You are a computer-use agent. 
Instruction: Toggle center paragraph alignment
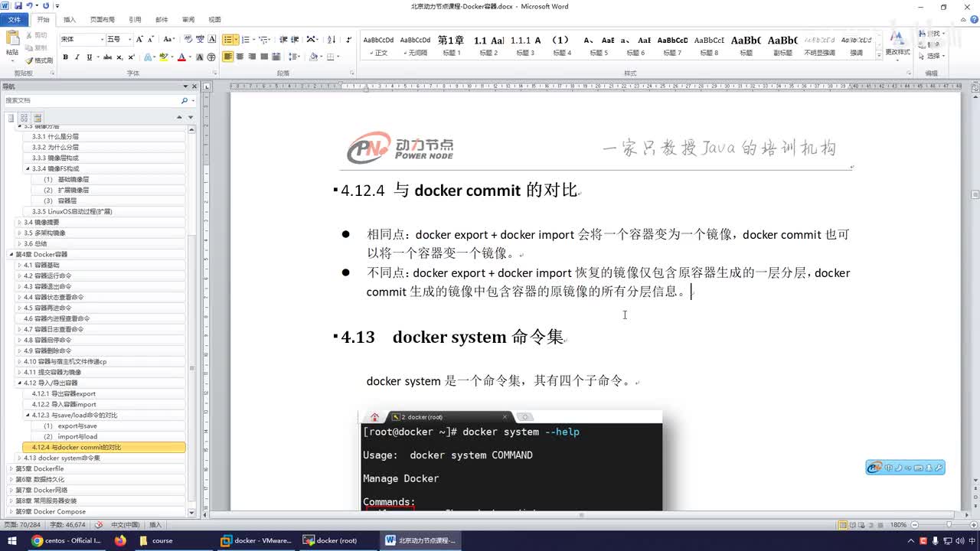(x=240, y=57)
